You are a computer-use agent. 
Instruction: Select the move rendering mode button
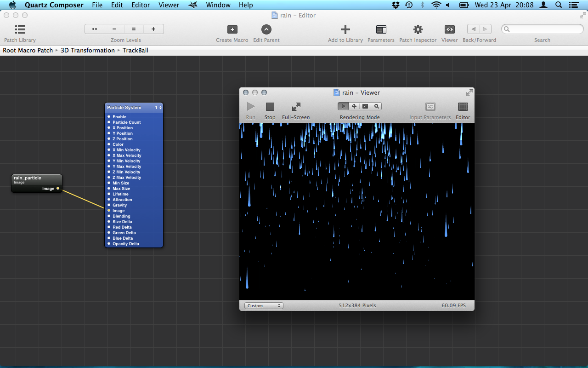point(354,106)
